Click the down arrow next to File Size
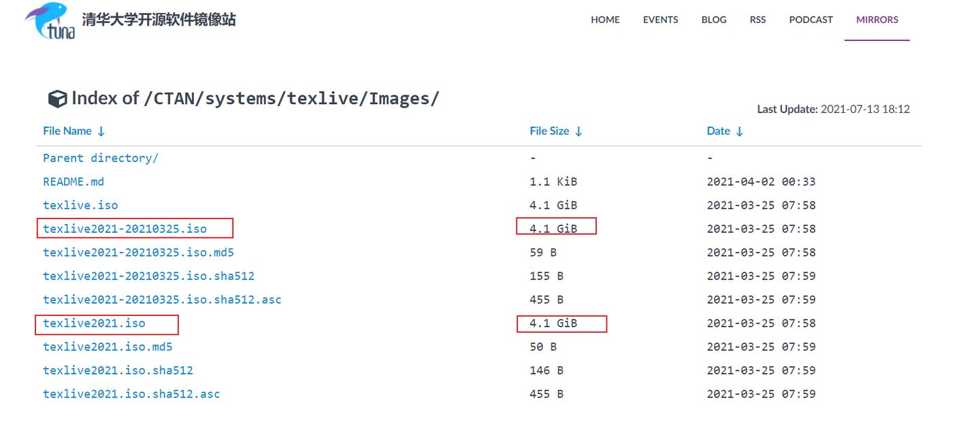This screenshot has width=980, height=437. pos(579,131)
